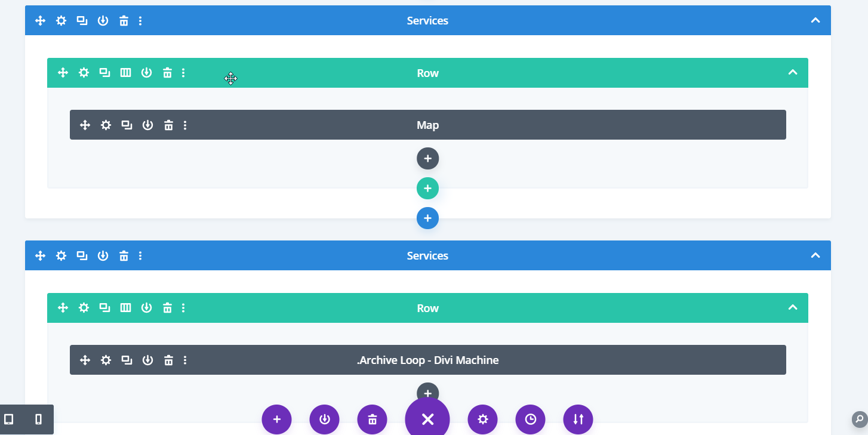This screenshot has height=435, width=868.
Task: Add new module below Map
Action: click(x=427, y=159)
